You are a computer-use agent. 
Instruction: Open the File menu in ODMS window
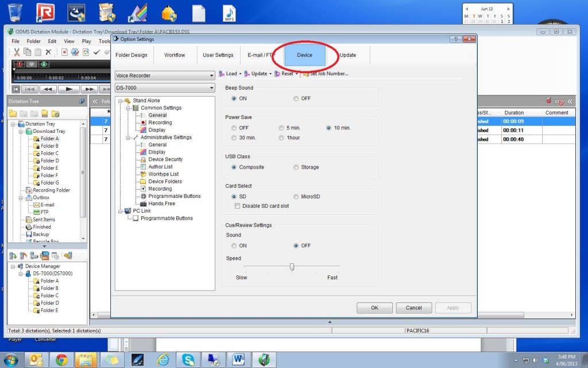coord(16,41)
